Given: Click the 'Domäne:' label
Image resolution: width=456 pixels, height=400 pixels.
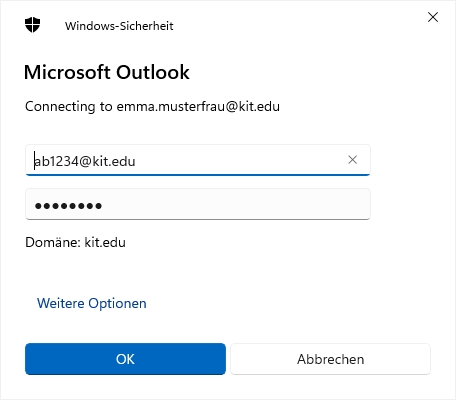Looking at the screenshot, I should 53,242.
